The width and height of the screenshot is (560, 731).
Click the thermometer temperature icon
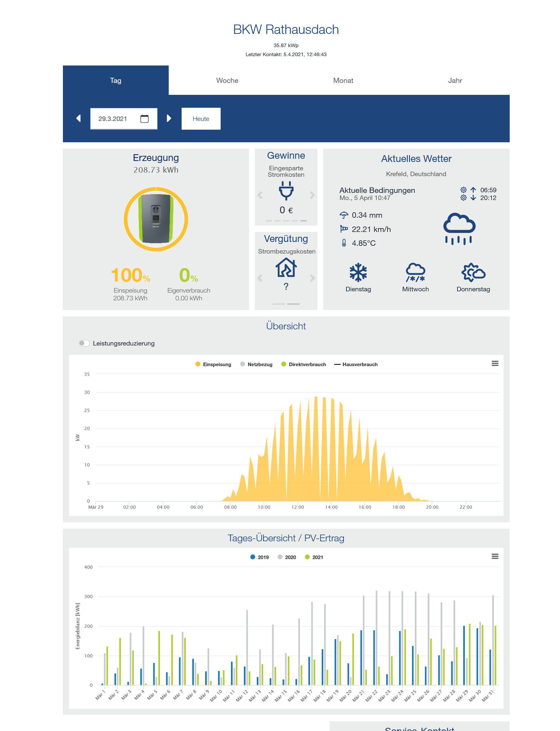(344, 243)
